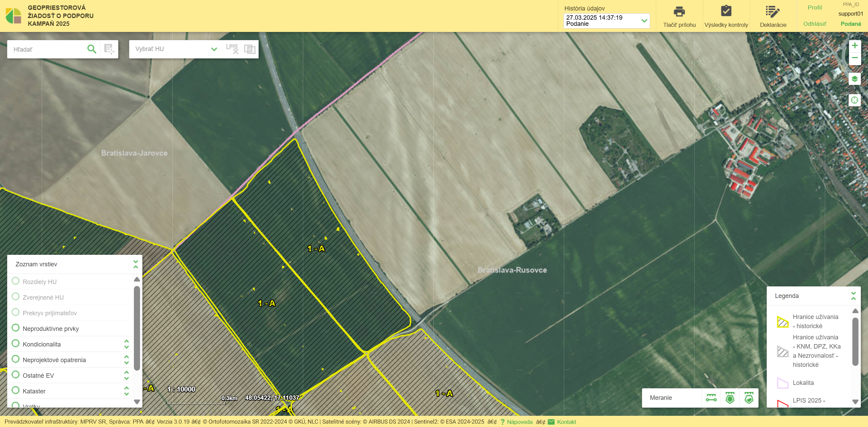The width and height of the screenshot is (868, 427).
Task: Collapse the Zoznam vrstiev panel
Action: point(136,264)
